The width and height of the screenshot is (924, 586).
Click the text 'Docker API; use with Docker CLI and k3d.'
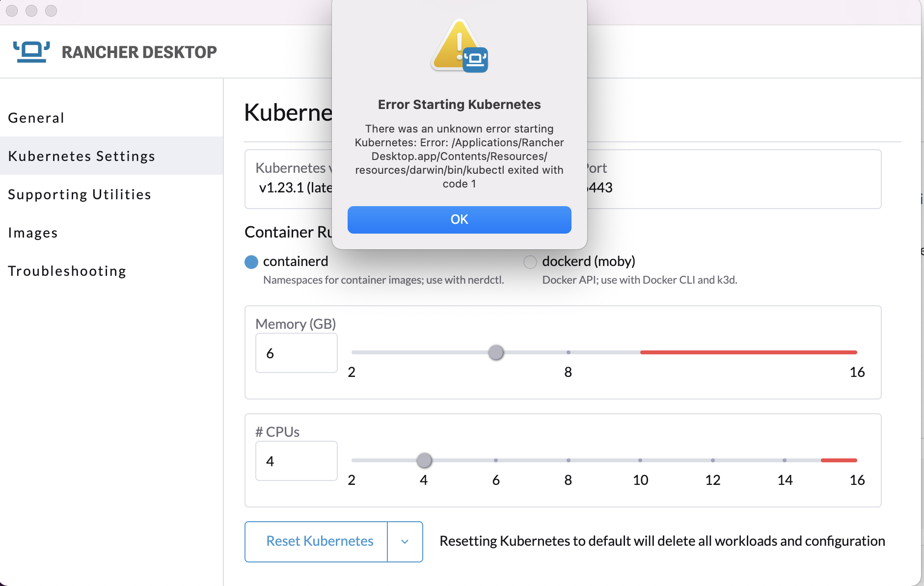pyautogui.click(x=640, y=280)
